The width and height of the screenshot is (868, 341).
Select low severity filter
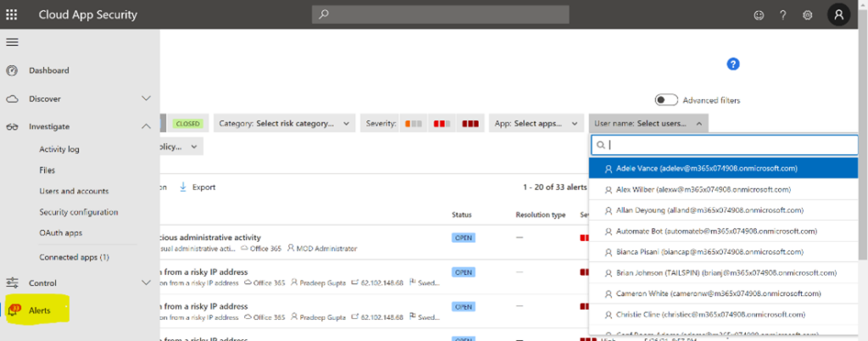coord(414,124)
